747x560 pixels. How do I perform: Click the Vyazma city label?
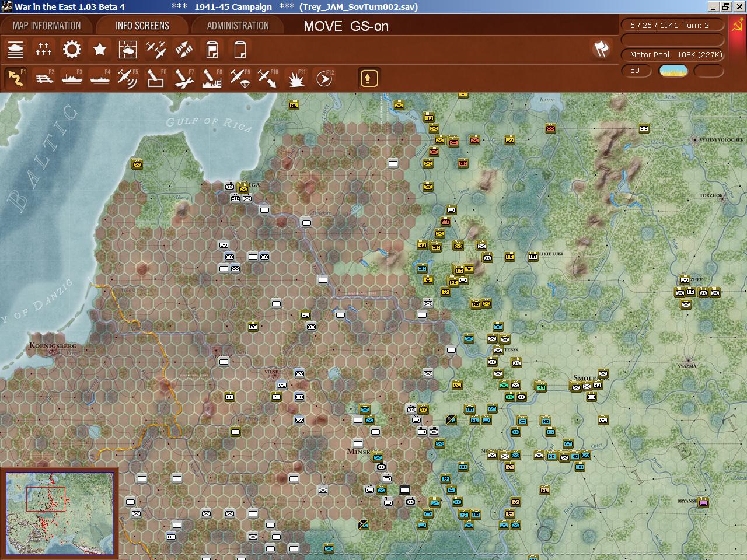pos(687,365)
